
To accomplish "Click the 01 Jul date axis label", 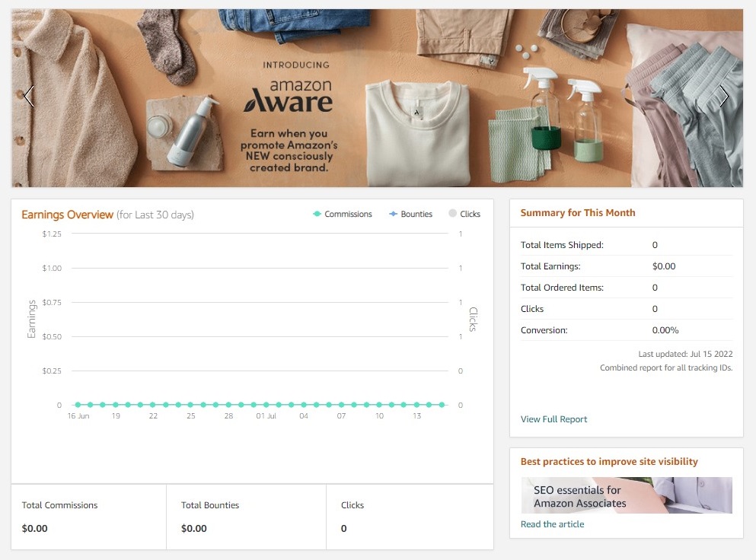I will [266, 416].
